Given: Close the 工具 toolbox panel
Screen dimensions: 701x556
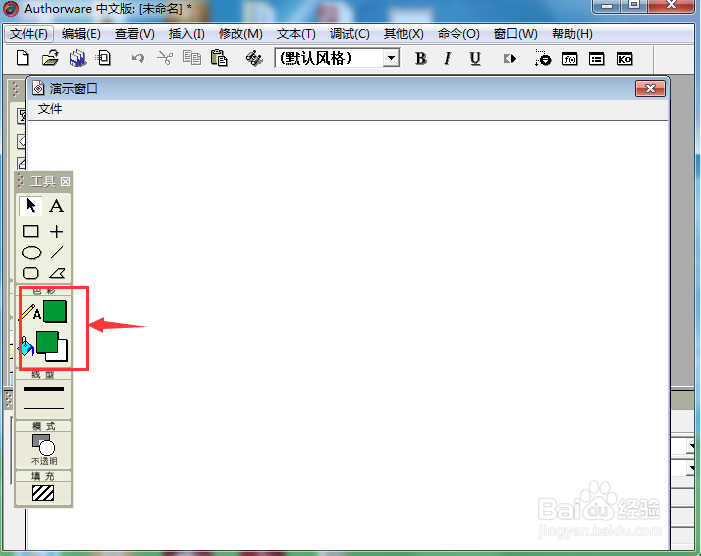Looking at the screenshot, I should 65,181.
